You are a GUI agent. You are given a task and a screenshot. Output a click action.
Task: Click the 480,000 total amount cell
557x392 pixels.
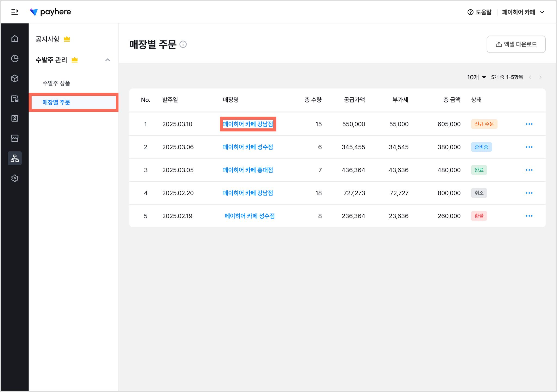[x=449, y=170]
